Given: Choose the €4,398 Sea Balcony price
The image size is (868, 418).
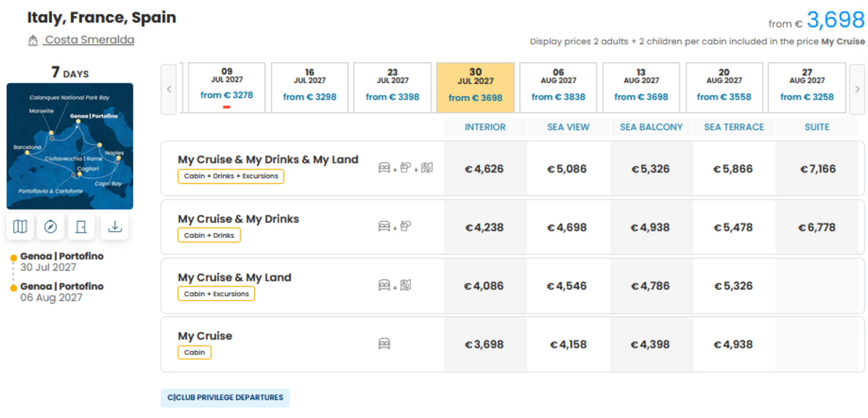Looking at the screenshot, I should pyautogui.click(x=651, y=344).
